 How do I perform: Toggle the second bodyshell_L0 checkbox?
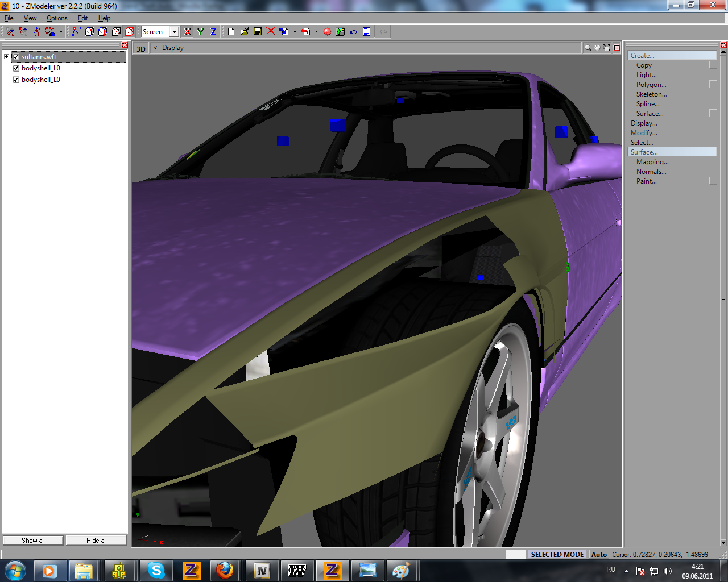tap(16, 80)
